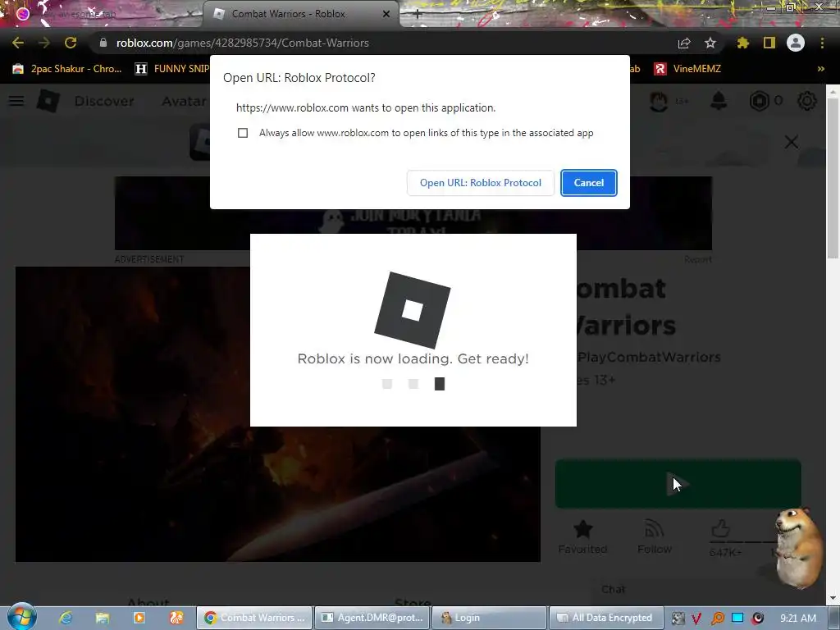Open the FUNNY SNIP bookmark
Viewport: 840px width, 630px height.
point(171,69)
